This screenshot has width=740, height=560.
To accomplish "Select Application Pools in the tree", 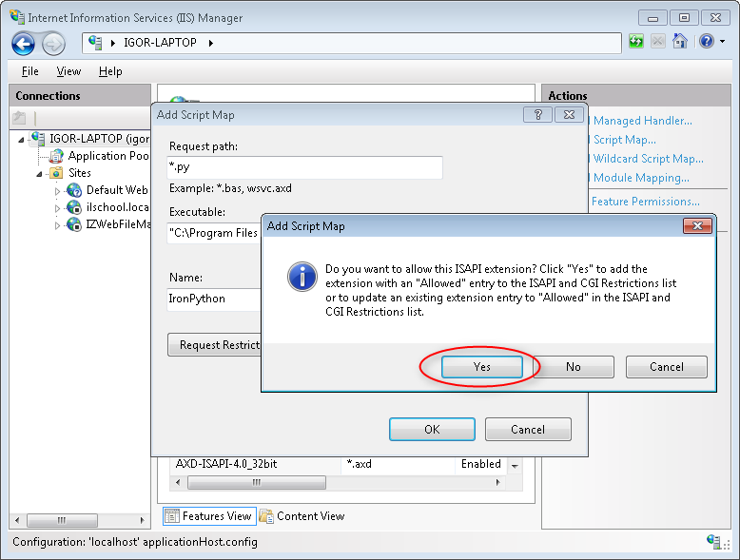I will pyautogui.click(x=108, y=156).
